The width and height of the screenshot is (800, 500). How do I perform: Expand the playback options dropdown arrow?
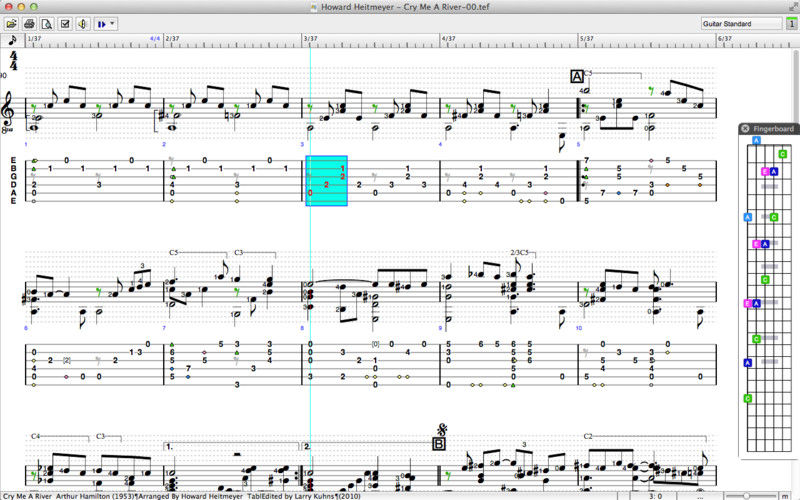tap(113, 24)
